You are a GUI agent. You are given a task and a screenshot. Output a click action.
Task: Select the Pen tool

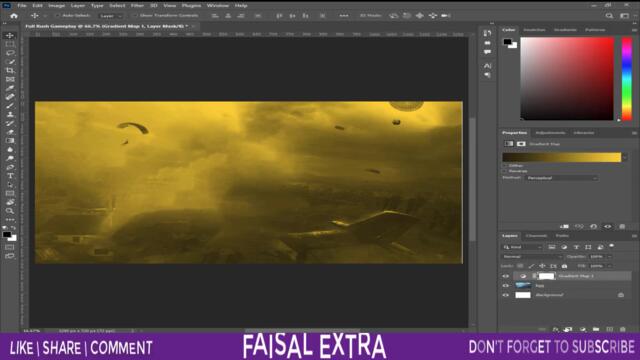click(x=10, y=167)
